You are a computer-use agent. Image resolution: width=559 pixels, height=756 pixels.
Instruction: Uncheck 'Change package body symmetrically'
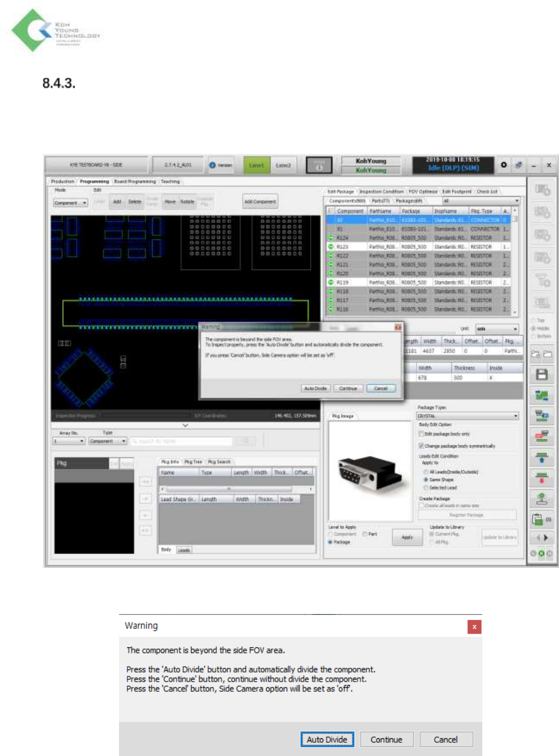422,446
